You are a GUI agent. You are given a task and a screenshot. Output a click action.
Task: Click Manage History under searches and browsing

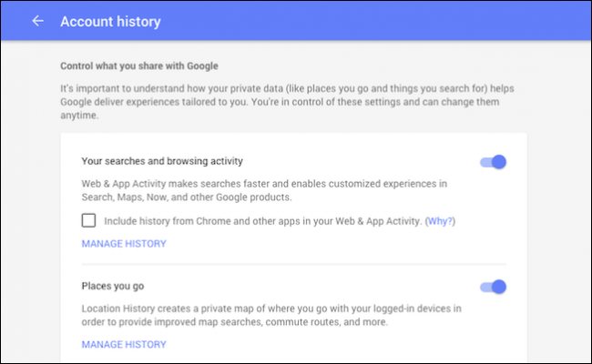click(x=124, y=244)
